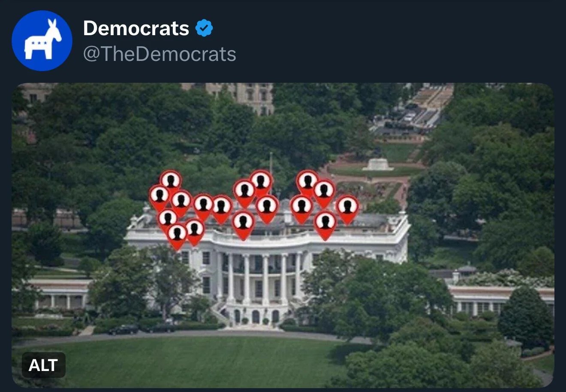Viewport: 566px width, 392px height.
Task: Select the rightmost red person pin
Action: [x=347, y=209]
